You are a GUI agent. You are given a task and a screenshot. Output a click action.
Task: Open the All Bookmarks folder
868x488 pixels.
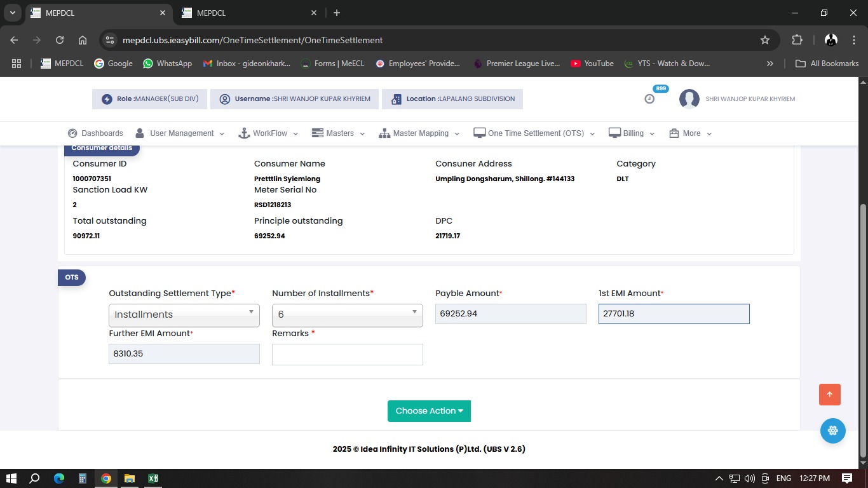tap(827, 64)
